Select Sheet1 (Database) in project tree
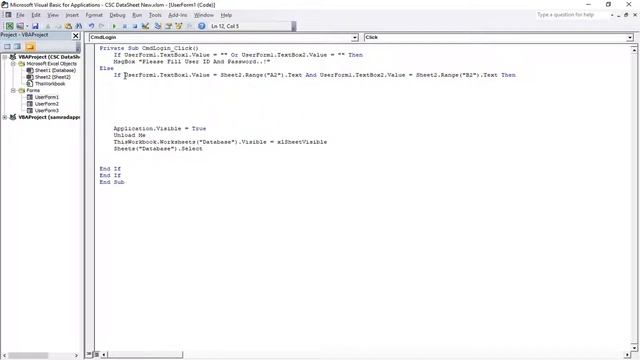The height and width of the screenshot is (360, 640). coord(55,71)
